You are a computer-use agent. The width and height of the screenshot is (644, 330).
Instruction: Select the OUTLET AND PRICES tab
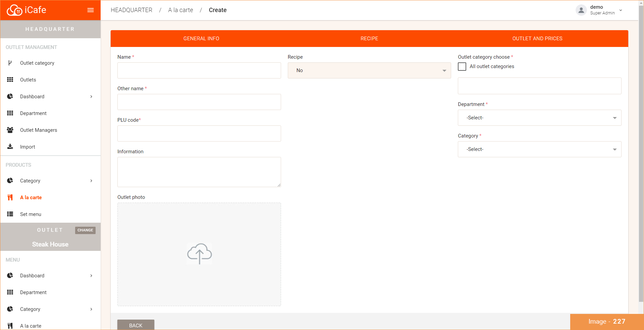click(x=537, y=39)
